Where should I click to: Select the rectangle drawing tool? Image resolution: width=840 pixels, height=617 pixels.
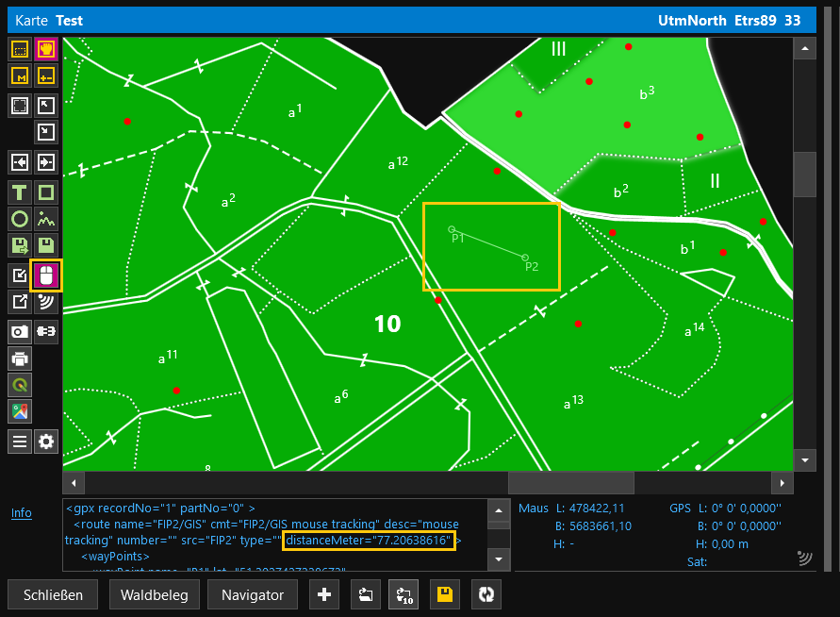click(46, 193)
